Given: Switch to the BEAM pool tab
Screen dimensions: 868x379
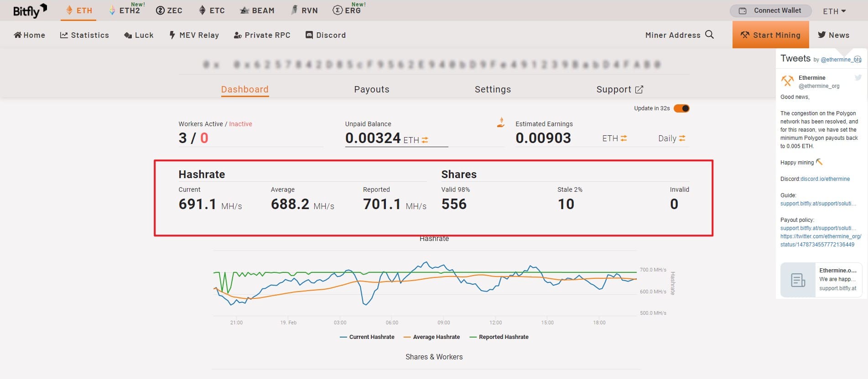Looking at the screenshot, I should pyautogui.click(x=257, y=10).
